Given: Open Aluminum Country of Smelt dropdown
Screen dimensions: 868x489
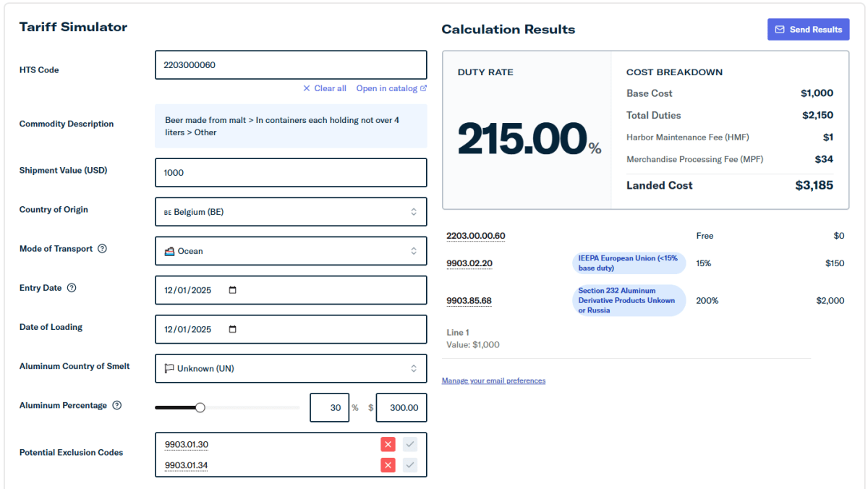Looking at the screenshot, I should pyautogui.click(x=291, y=368).
